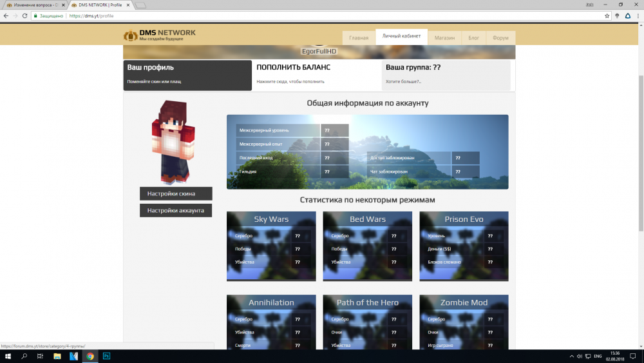Viewport: 644px width, 363px height.
Task: Click the URL address bar
Action: [x=322, y=15]
